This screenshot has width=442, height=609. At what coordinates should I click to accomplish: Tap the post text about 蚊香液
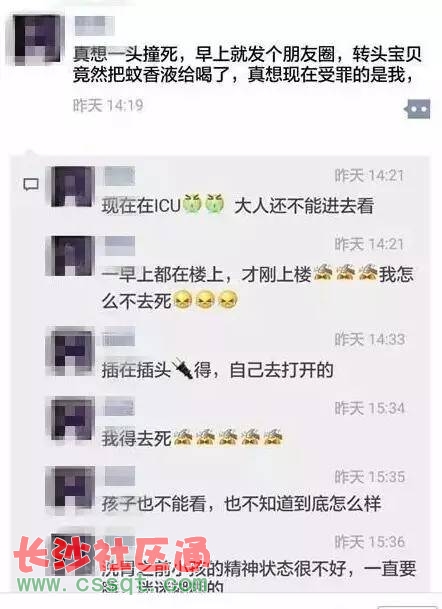(x=247, y=64)
